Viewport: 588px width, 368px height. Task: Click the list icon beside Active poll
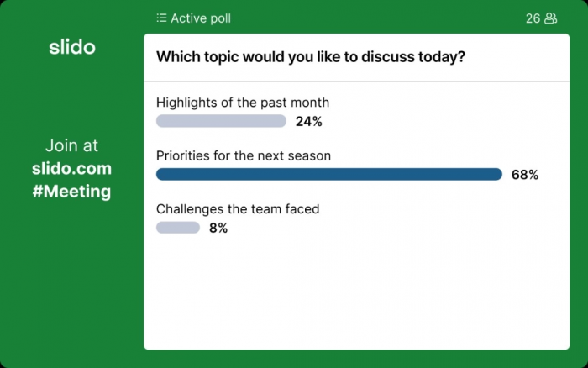(161, 18)
